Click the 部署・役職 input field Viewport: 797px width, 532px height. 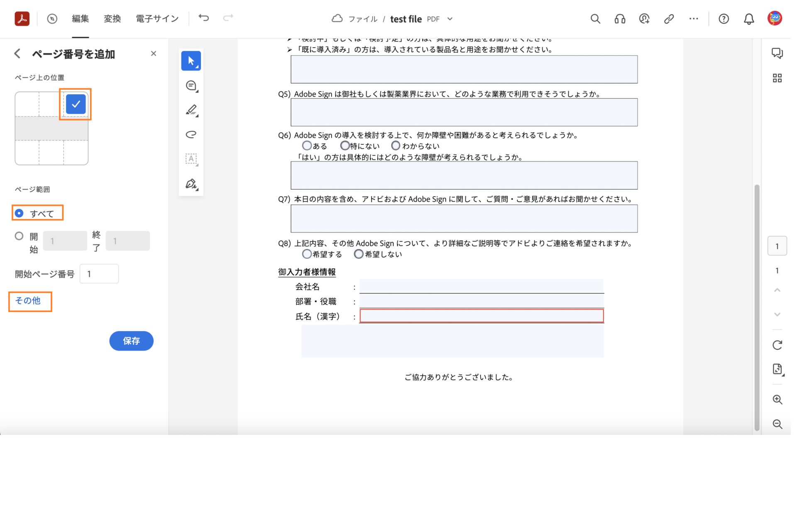(482, 301)
